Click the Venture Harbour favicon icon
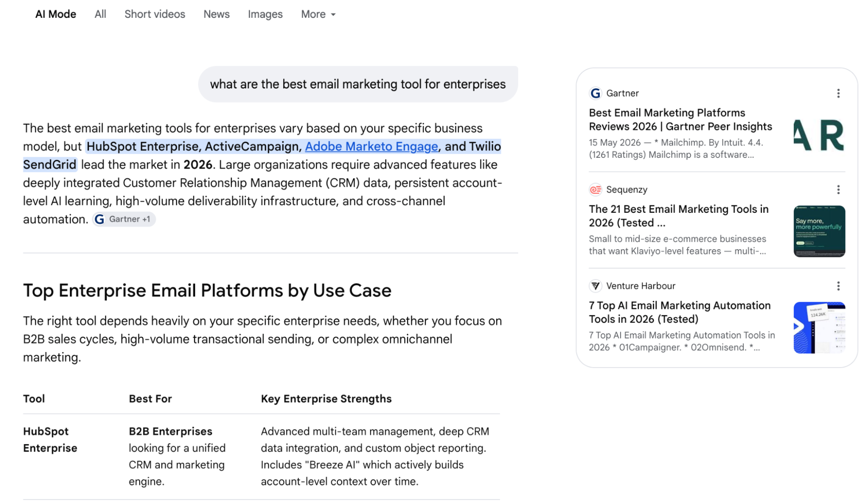The width and height of the screenshot is (867, 504). (595, 286)
